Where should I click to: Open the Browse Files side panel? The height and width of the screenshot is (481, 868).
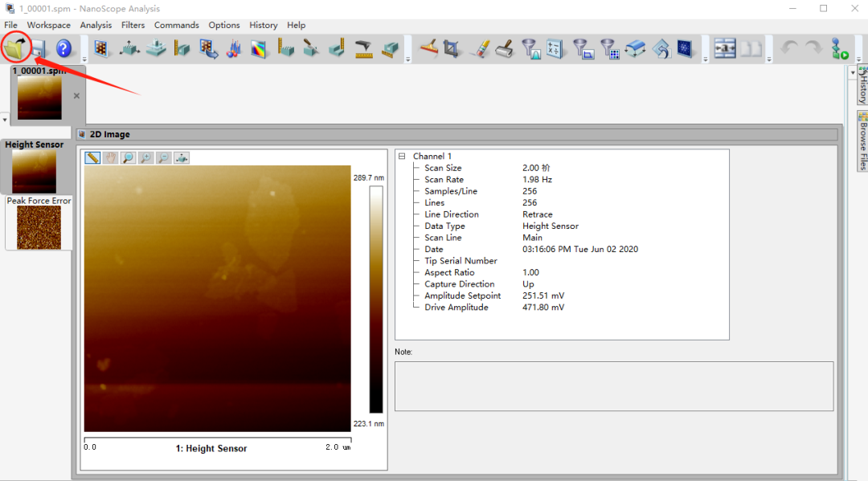click(862, 141)
